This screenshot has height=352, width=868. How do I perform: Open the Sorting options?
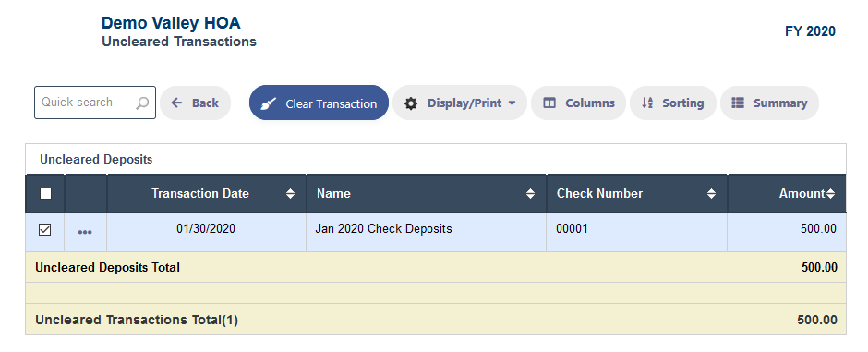[672, 103]
